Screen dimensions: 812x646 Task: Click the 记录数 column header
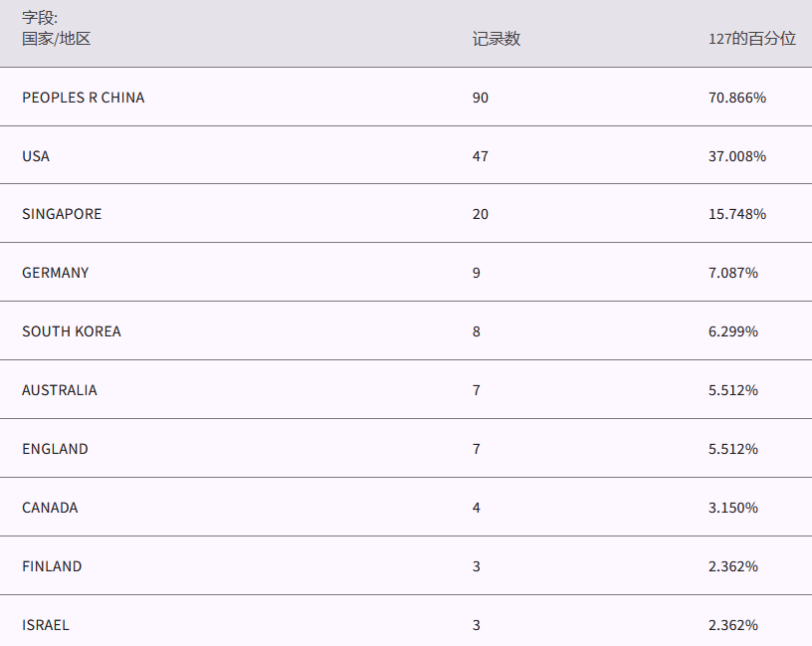click(x=496, y=39)
